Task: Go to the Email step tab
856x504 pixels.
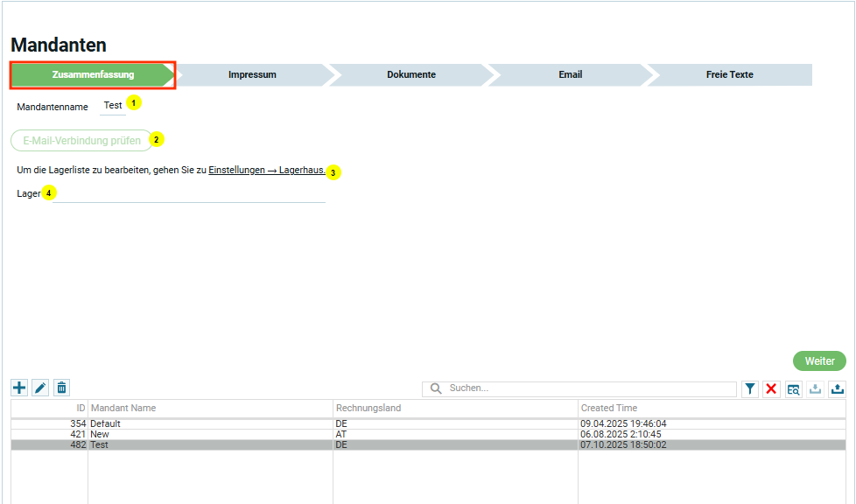Action: click(570, 75)
